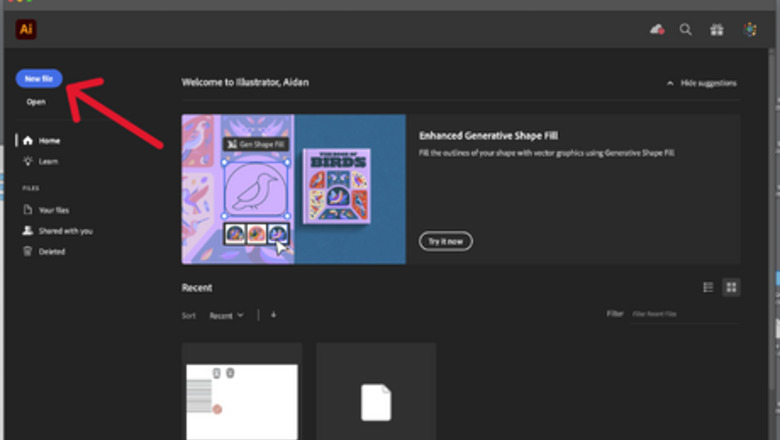
Task: Click the blue New file button
Action: 40,78
